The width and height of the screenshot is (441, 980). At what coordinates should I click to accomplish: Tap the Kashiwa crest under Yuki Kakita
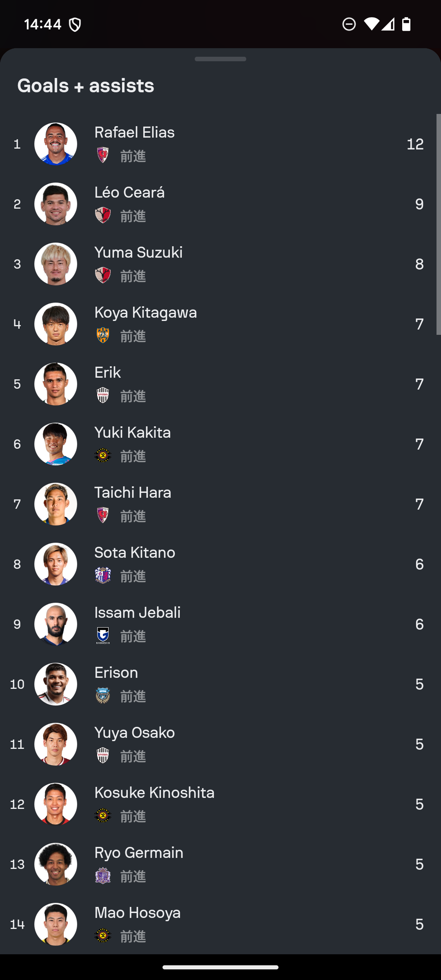[x=103, y=455]
